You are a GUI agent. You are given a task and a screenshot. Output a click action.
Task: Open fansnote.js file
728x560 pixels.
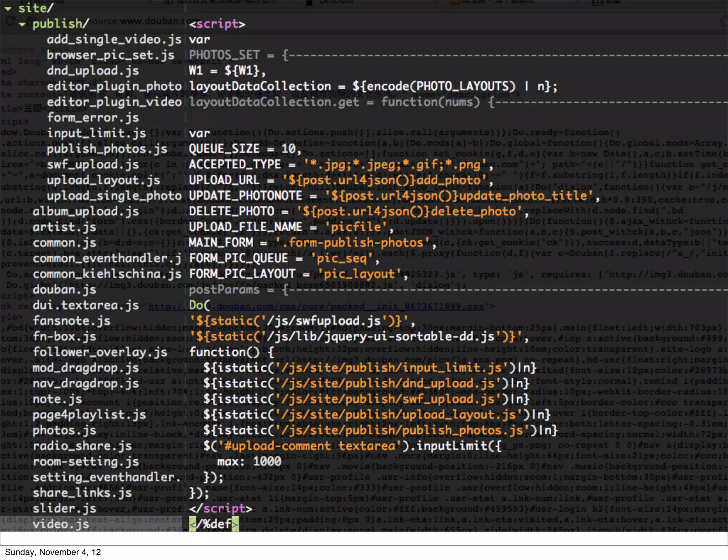71,321
